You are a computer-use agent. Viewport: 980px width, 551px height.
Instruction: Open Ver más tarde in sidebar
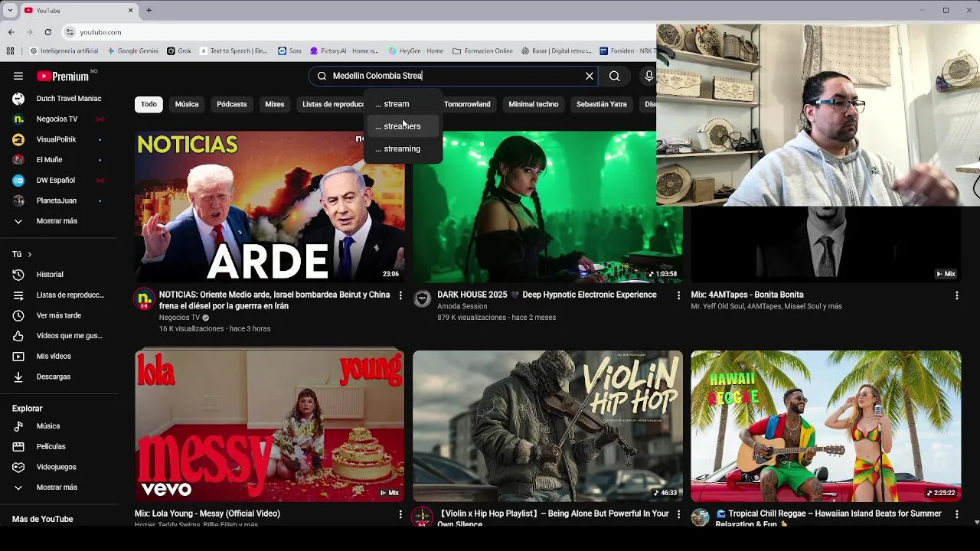click(58, 315)
